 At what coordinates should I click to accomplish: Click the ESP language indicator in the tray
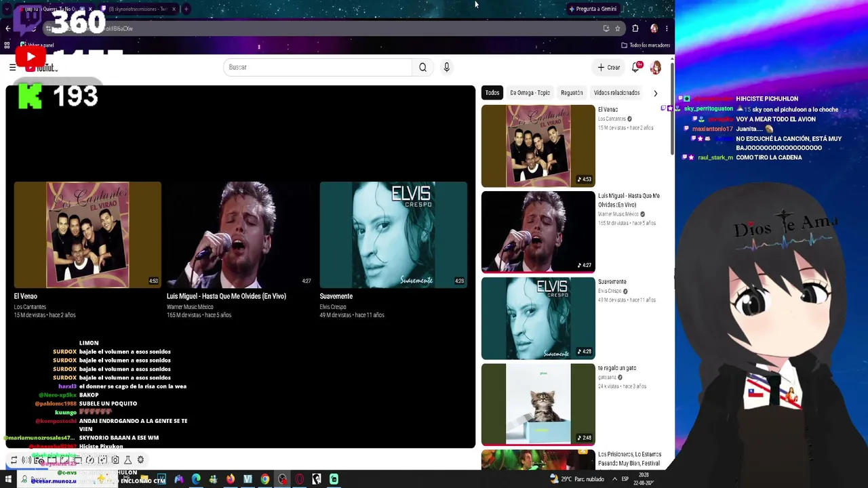click(x=625, y=479)
